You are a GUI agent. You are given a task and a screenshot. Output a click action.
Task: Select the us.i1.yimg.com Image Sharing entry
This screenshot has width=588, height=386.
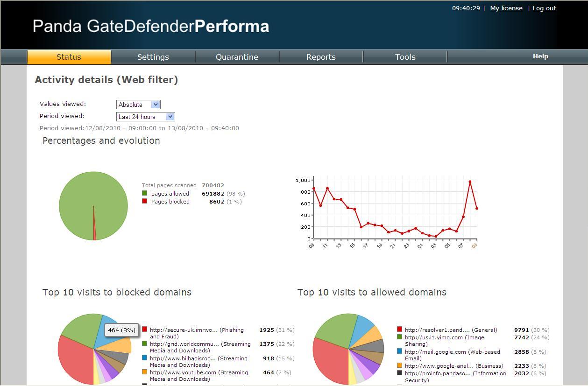444,341
